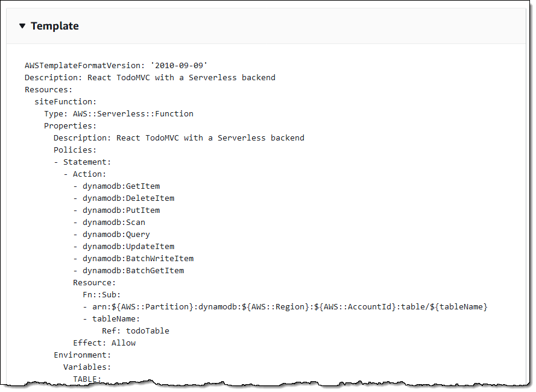Collapse the Template section triangle

[x=22, y=26]
